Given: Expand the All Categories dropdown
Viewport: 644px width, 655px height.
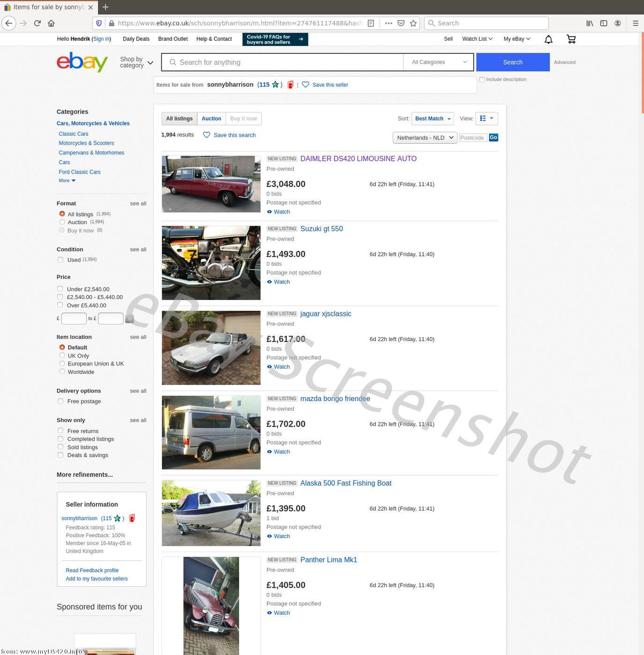Looking at the screenshot, I should tap(439, 62).
